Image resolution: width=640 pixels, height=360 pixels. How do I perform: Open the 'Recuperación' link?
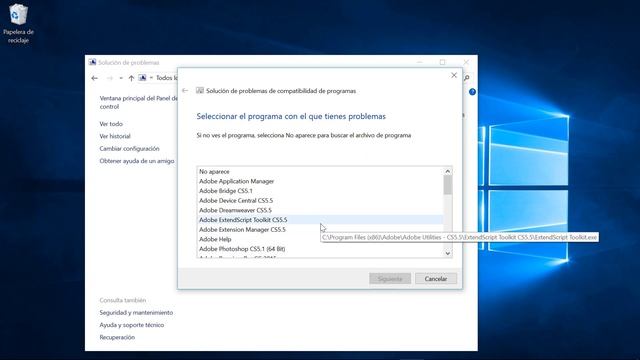click(117, 337)
